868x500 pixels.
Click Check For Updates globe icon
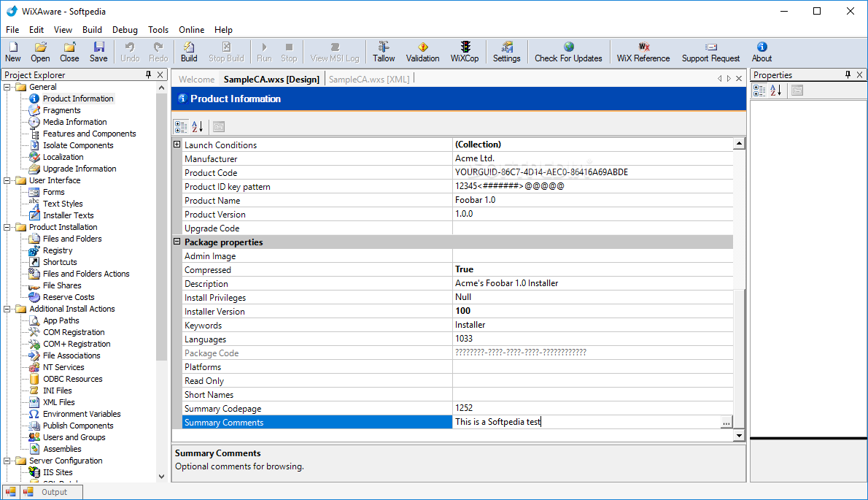pyautogui.click(x=568, y=47)
